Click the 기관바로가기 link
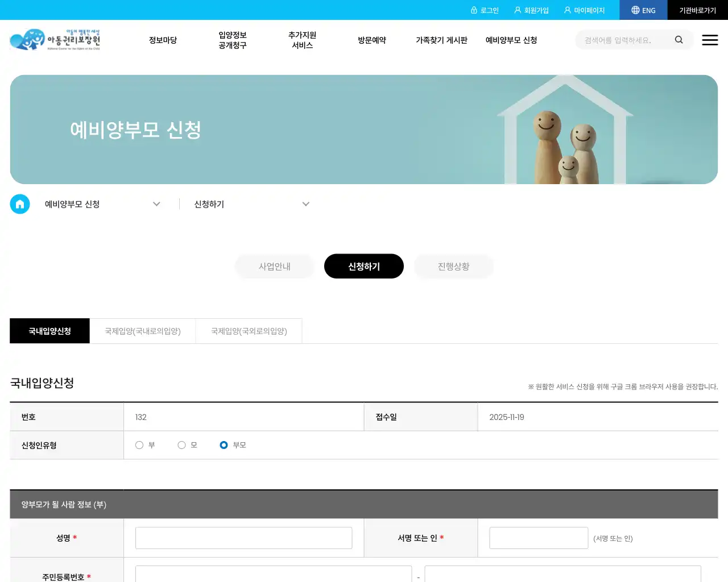Image resolution: width=728 pixels, height=582 pixels. 696,10
